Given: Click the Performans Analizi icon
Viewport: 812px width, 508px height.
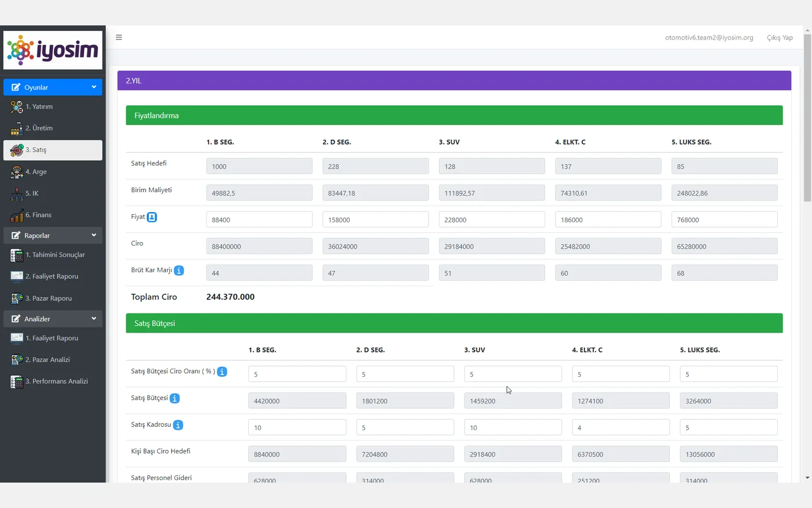Looking at the screenshot, I should coord(17,381).
